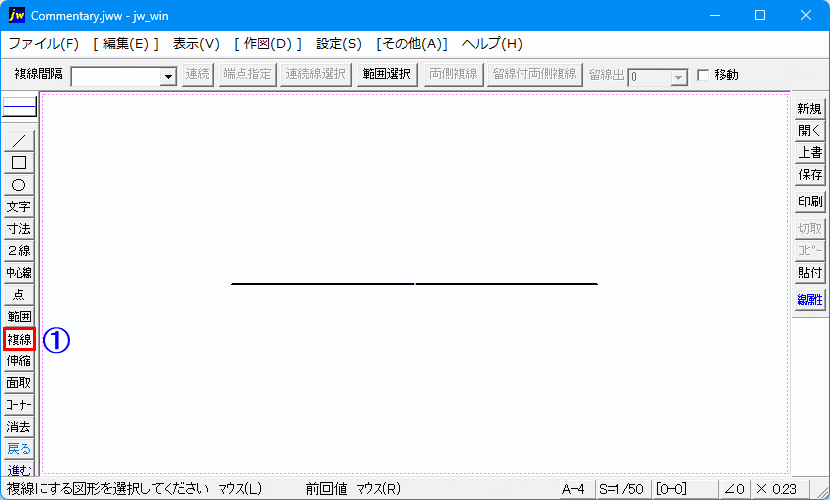Viewport: 830px width, 500px height.
Task: Open the ヘルプ(H) menu
Action: point(492,43)
